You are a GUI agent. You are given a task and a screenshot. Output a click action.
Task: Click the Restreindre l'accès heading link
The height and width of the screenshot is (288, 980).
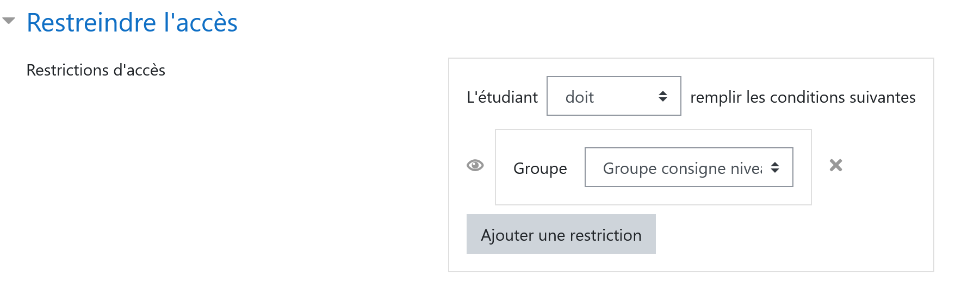tap(132, 23)
